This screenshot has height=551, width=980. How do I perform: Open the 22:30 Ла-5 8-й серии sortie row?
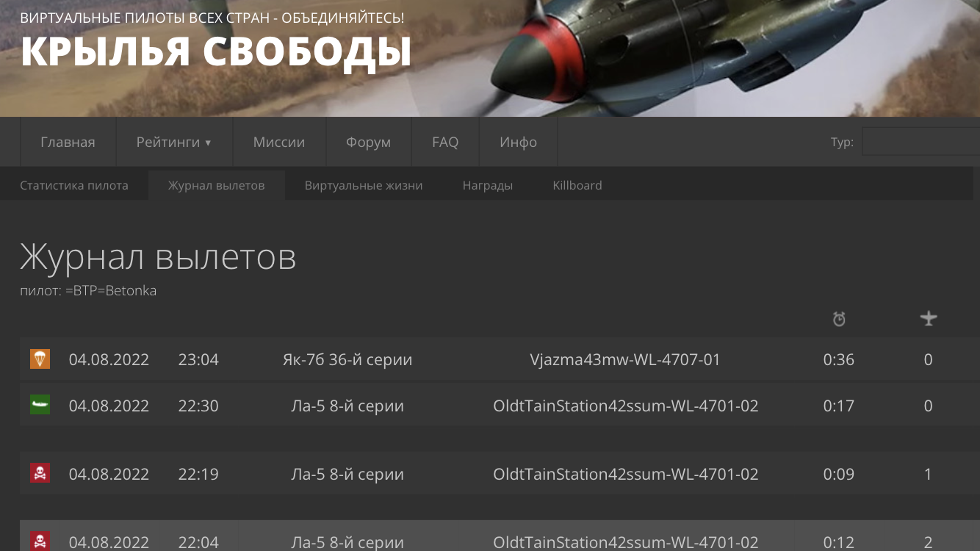[x=500, y=405]
